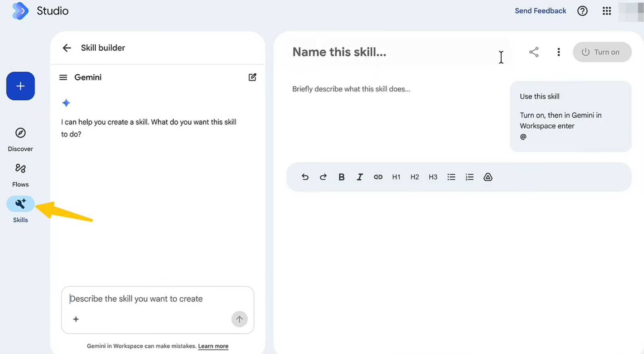This screenshot has height=354, width=644.
Task: Go to Flows in sidebar
Action: [x=21, y=175]
